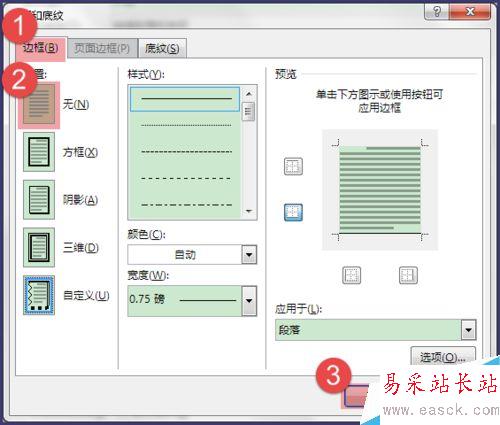
Task: Toggle the bottom border button in preview
Action: click(293, 212)
